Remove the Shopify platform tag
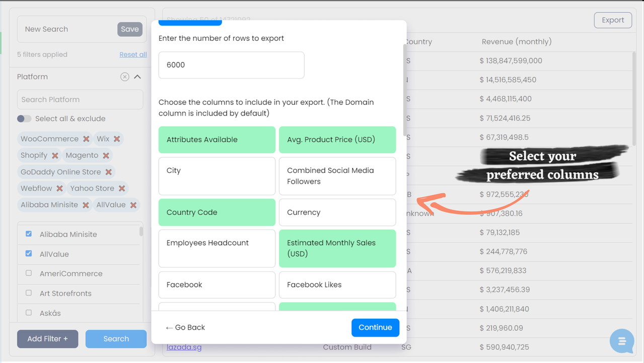 (x=55, y=156)
